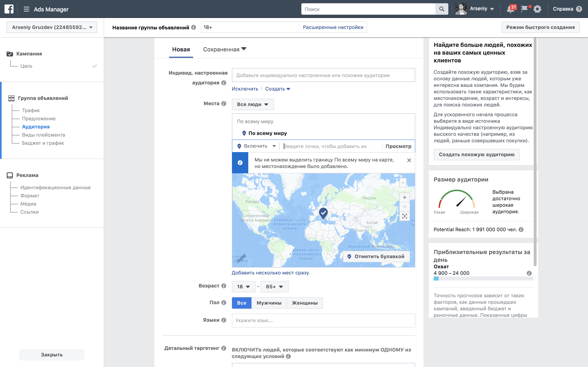Click the Facebook logo icon
The height and width of the screenshot is (367, 588).
click(x=9, y=9)
